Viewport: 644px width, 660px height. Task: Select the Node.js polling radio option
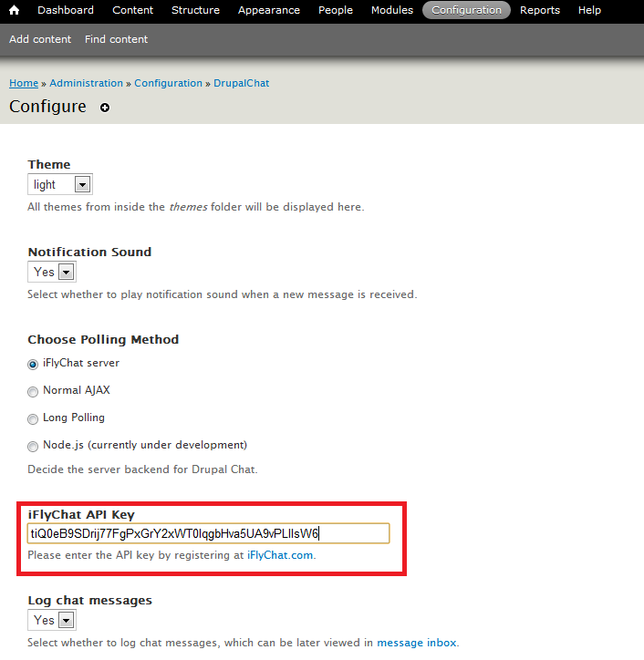coord(33,447)
